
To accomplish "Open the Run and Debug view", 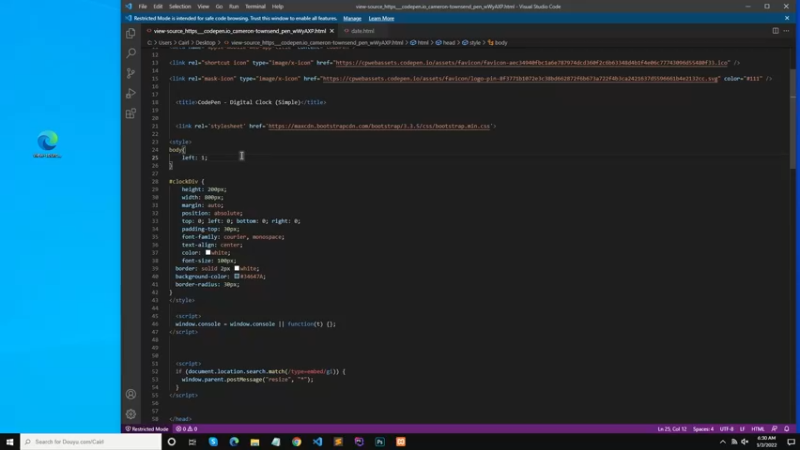I will [x=131, y=93].
